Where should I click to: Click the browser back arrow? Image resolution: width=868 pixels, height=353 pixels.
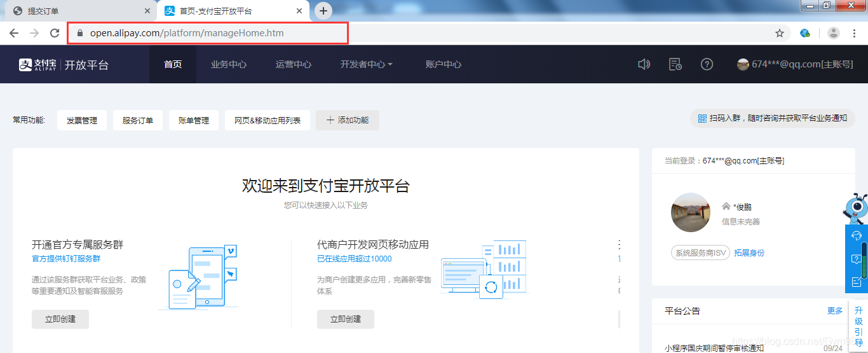[14, 33]
